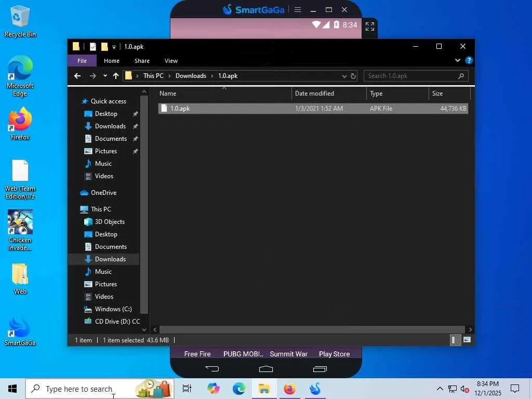The image size is (532, 399).
Task: Switch to large icons view
Action: point(467,340)
